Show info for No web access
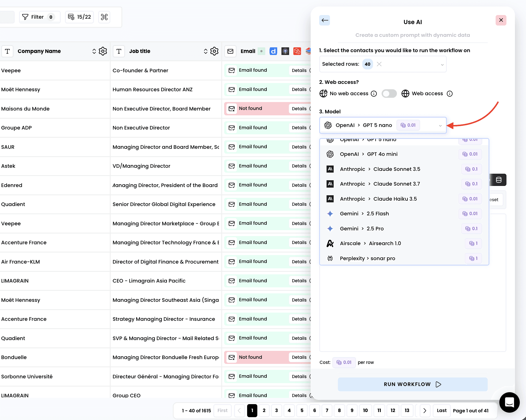526x420 pixels. [x=374, y=94]
